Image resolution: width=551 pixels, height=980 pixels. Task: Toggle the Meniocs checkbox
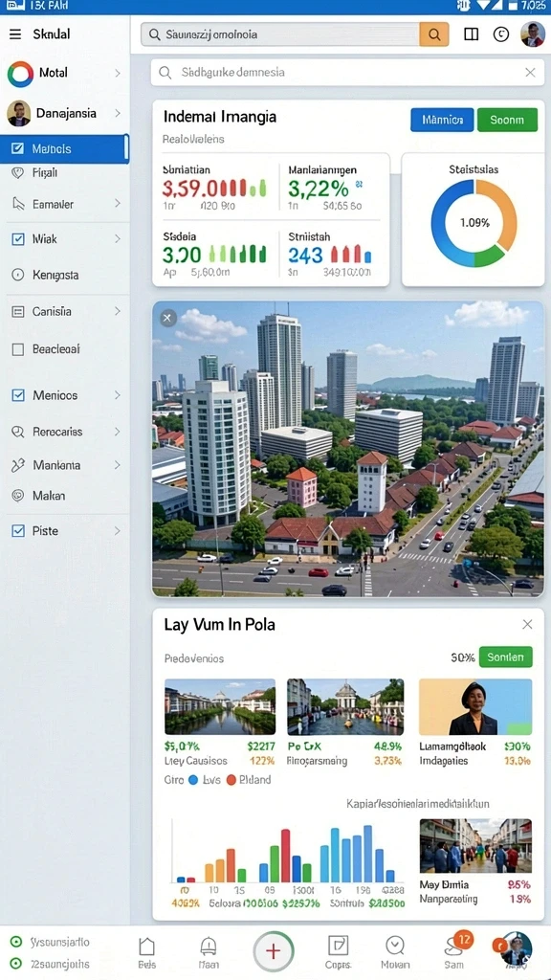(18, 395)
